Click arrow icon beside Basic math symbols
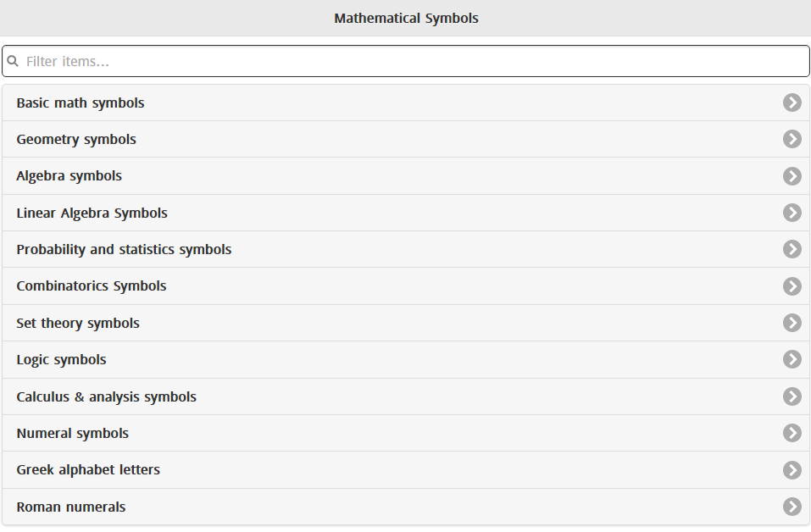Viewport: 811px width, 532px height. tap(792, 103)
